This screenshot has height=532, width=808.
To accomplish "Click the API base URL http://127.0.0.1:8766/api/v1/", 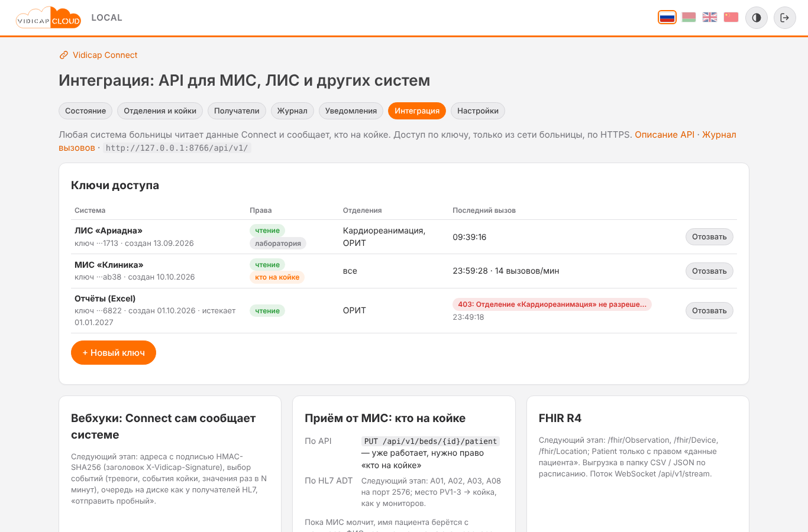I will (177, 148).
